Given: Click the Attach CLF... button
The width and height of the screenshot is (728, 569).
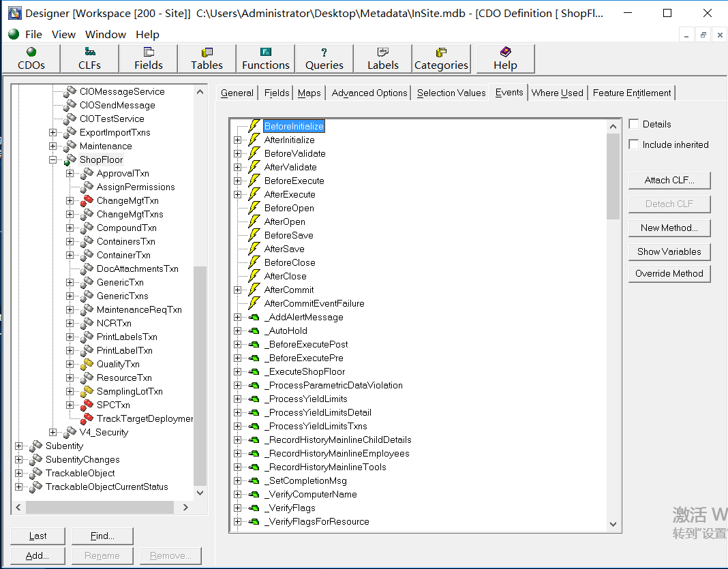Looking at the screenshot, I should click(669, 180).
